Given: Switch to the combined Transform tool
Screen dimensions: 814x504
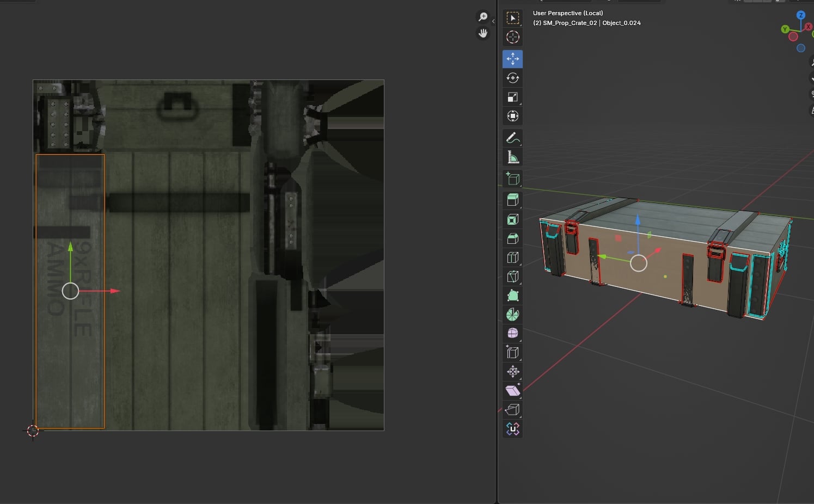Looking at the screenshot, I should pos(512,116).
